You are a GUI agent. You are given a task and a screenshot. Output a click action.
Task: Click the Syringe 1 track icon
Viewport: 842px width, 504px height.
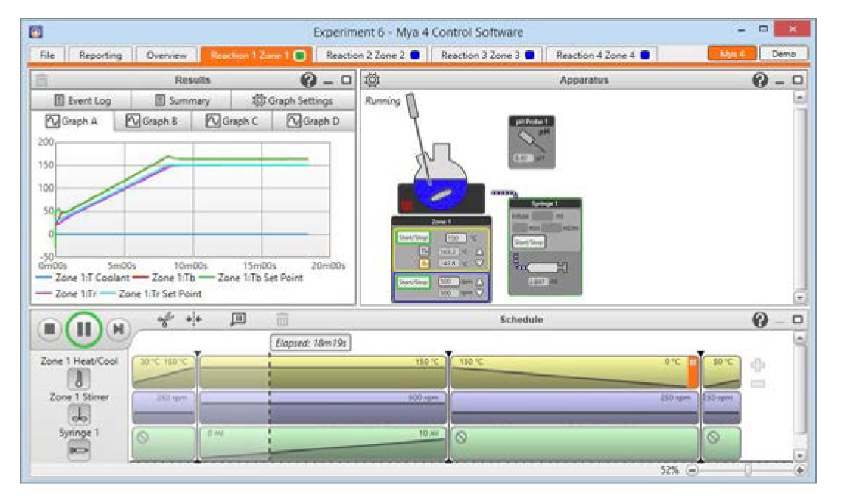(x=79, y=449)
